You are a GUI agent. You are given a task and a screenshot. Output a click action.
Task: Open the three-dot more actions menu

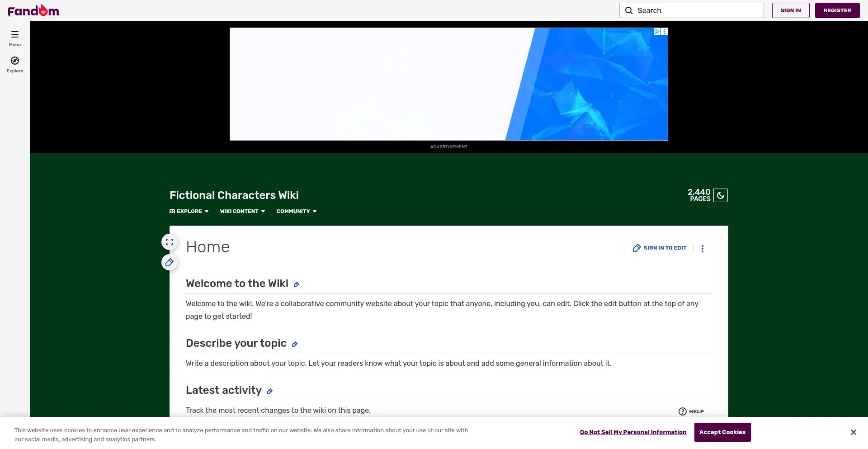[x=703, y=248]
